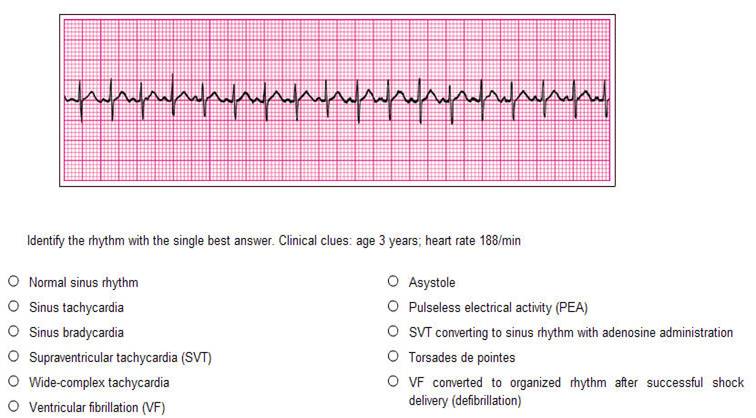
Task: Select SVT converting to sinus rhythm with adenosine
Action: coord(393,331)
